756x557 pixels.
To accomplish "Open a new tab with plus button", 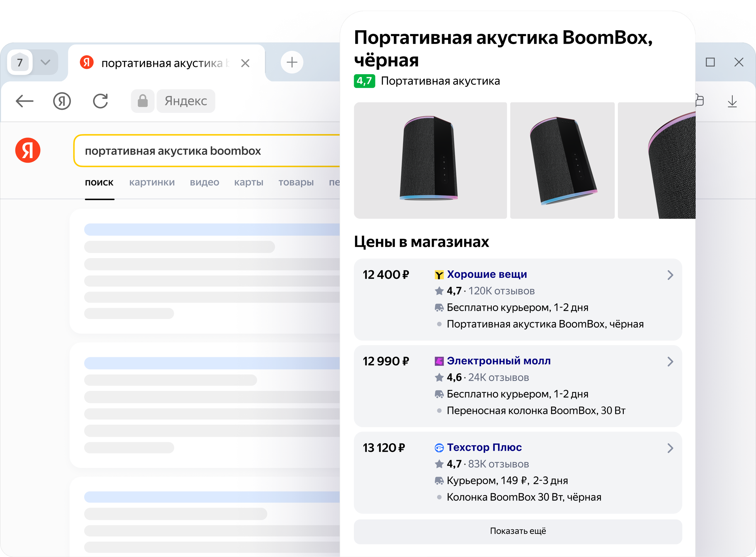I will click(x=292, y=62).
